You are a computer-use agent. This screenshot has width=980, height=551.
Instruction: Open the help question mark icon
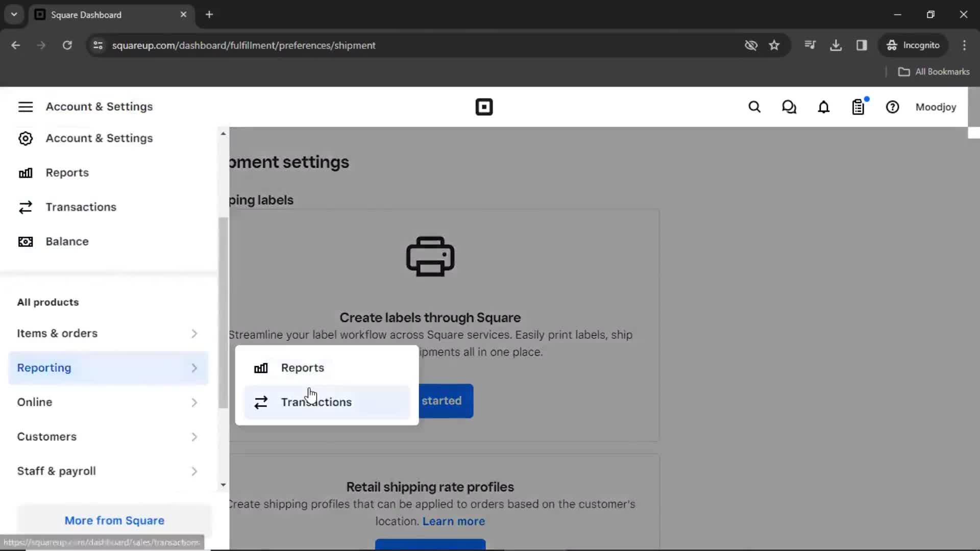coord(892,107)
